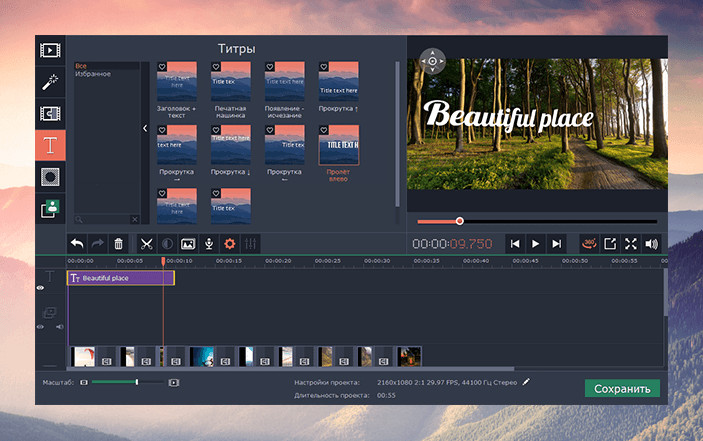The height and width of the screenshot is (441, 703).
Task: Select 'Заголовок + текст' title thumbnail
Action: click(x=177, y=81)
